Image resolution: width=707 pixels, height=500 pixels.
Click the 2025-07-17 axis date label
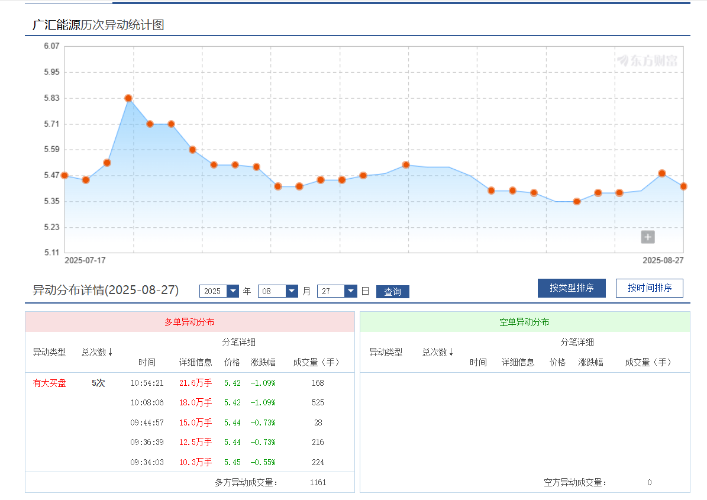pos(85,261)
